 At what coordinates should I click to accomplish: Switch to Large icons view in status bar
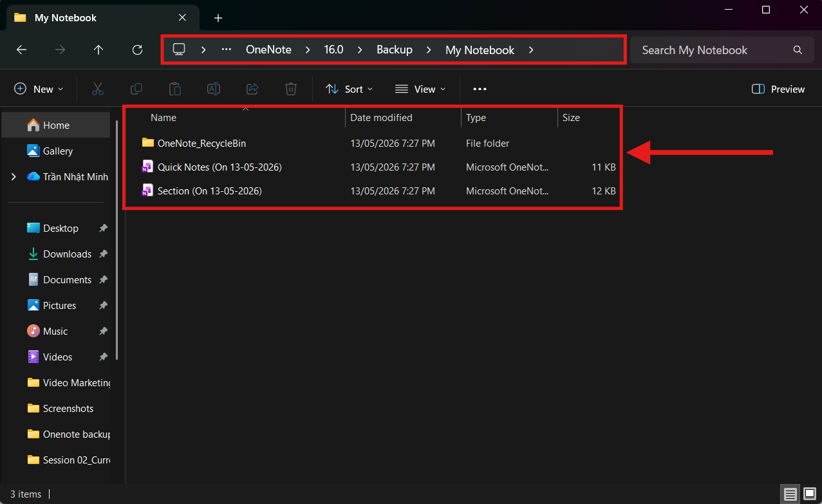point(810,494)
